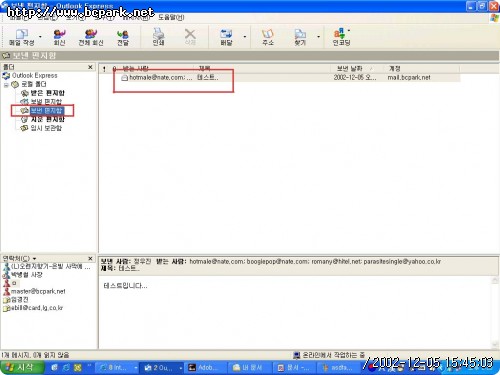Open the dropdown arrow beside 찾기
Viewport: 500px width, 375px height.
pos(319,37)
